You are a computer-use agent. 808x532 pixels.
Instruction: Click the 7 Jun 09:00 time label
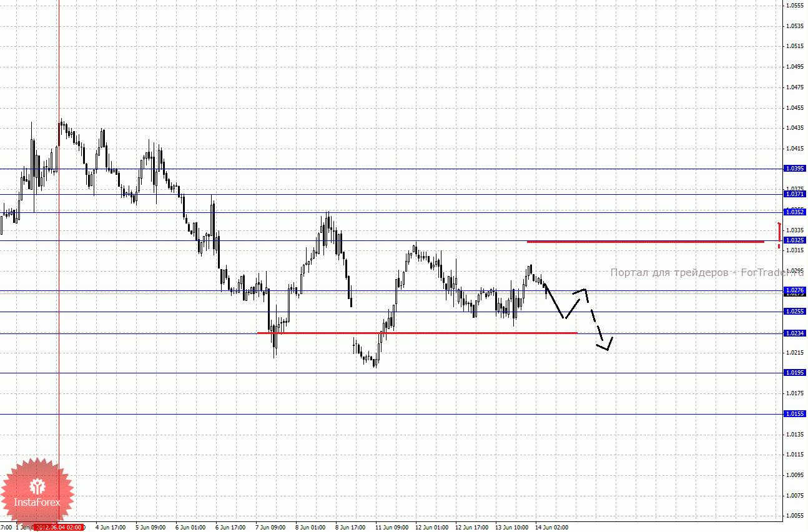[x=270, y=528]
